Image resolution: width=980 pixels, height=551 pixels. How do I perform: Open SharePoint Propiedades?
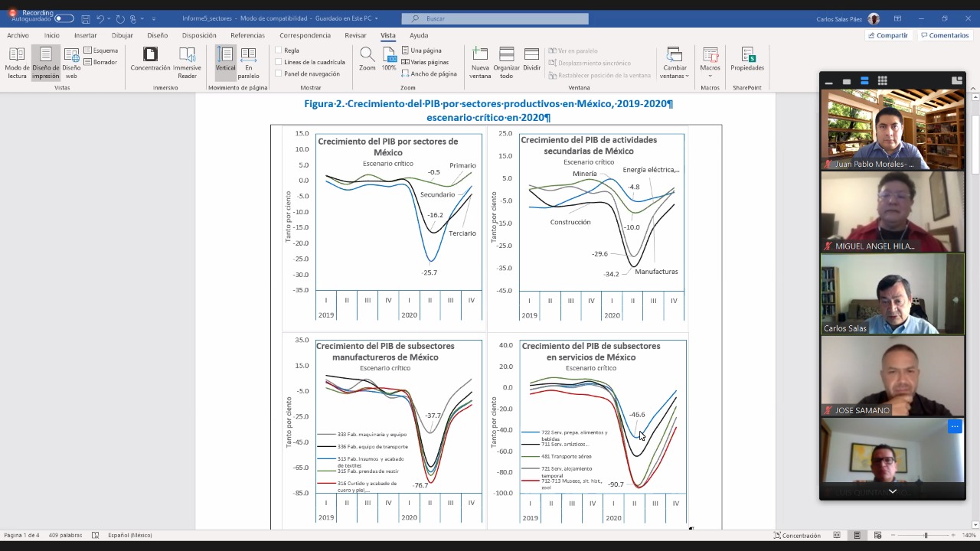pyautogui.click(x=747, y=59)
